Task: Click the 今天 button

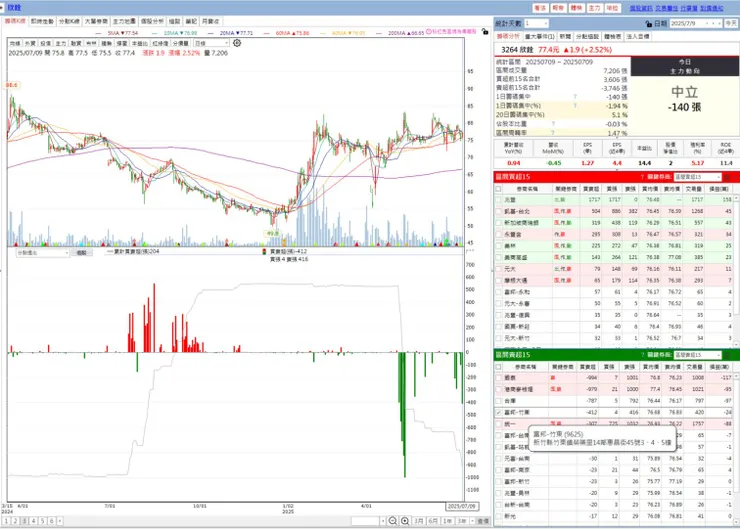Action: click(731, 24)
